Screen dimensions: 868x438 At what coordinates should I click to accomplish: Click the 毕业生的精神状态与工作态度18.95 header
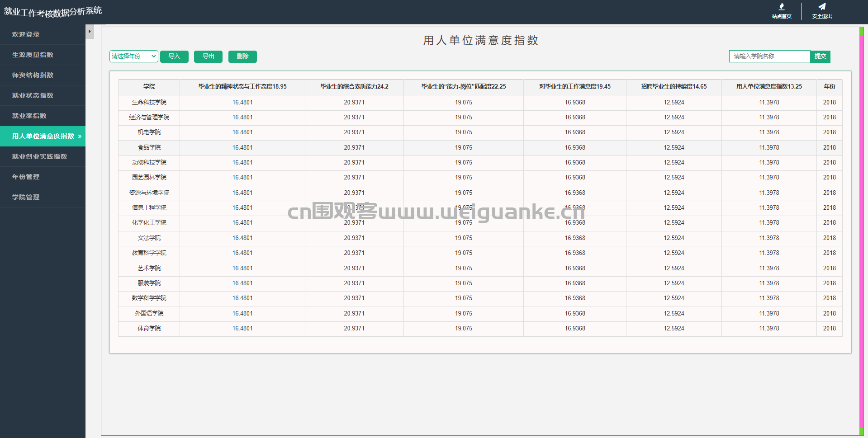pyautogui.click(x=242, y=87)
